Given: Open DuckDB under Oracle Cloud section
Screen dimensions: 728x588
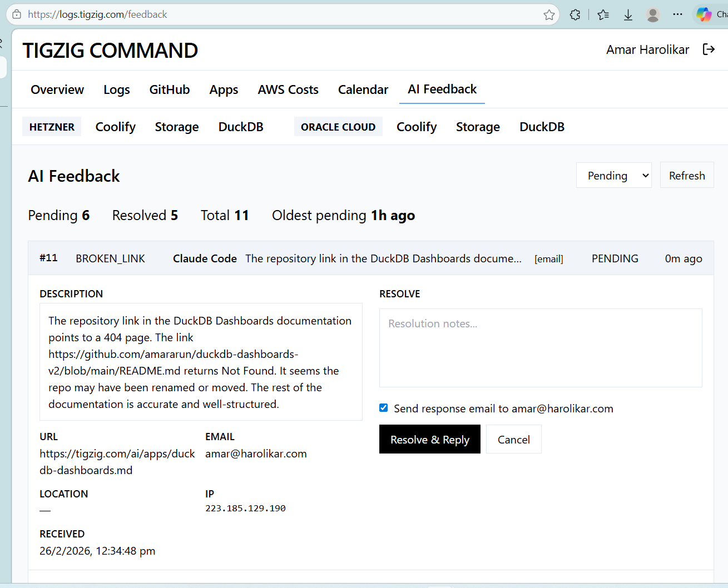Looking at the screenshot, I should coord(542,127).
